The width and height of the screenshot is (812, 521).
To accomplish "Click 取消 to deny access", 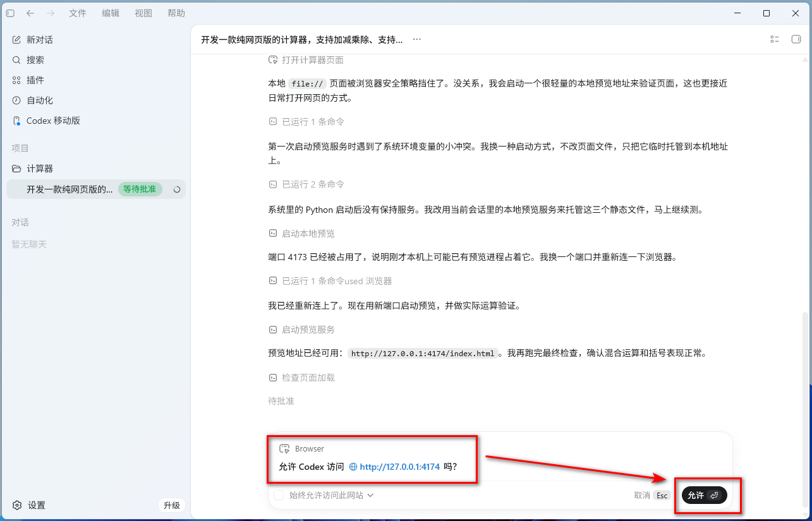I will [x=642, y=495].
